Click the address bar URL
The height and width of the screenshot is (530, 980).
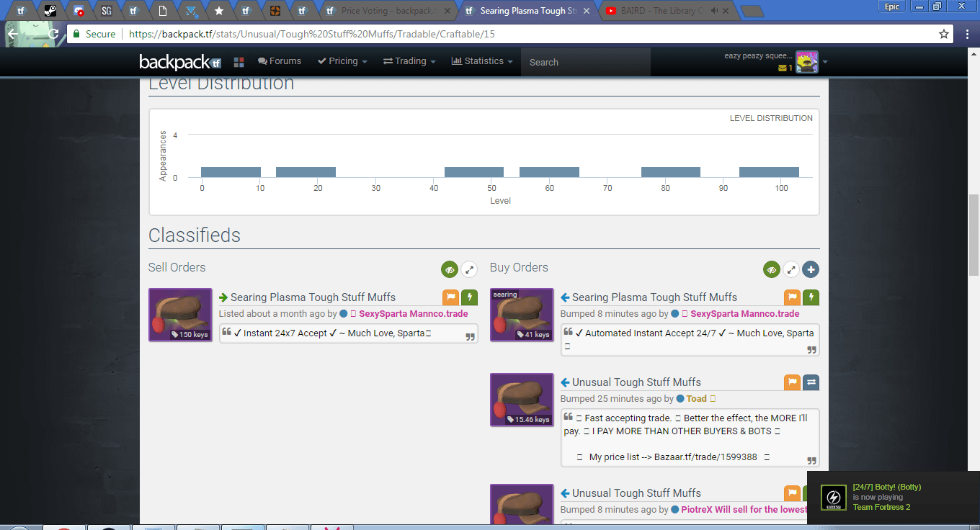click(312, 34)
